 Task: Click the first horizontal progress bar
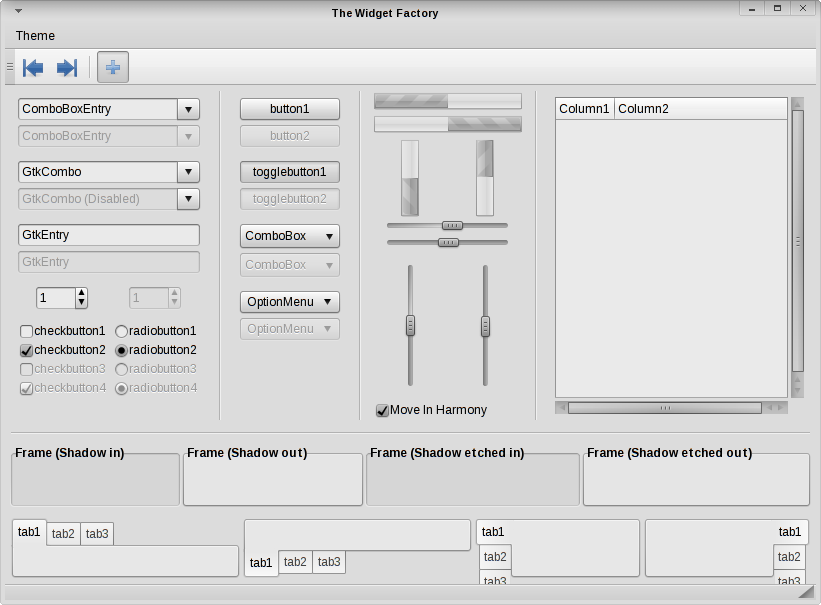coord(448,101)
